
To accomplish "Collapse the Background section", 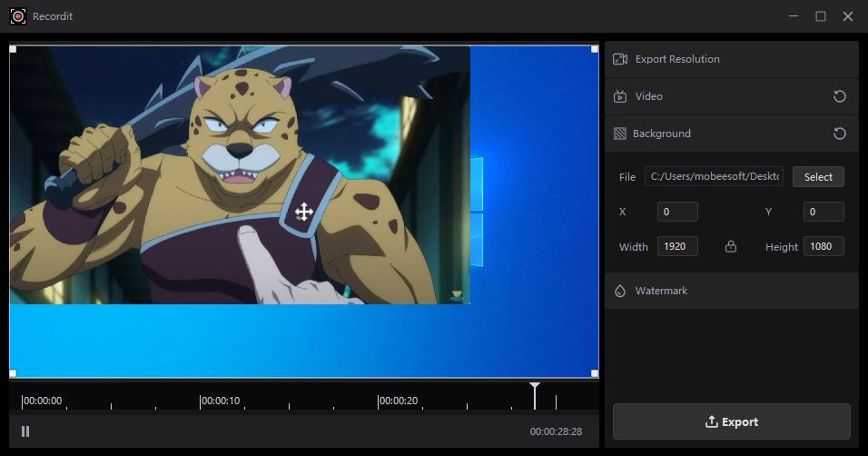I will point(662,134).
